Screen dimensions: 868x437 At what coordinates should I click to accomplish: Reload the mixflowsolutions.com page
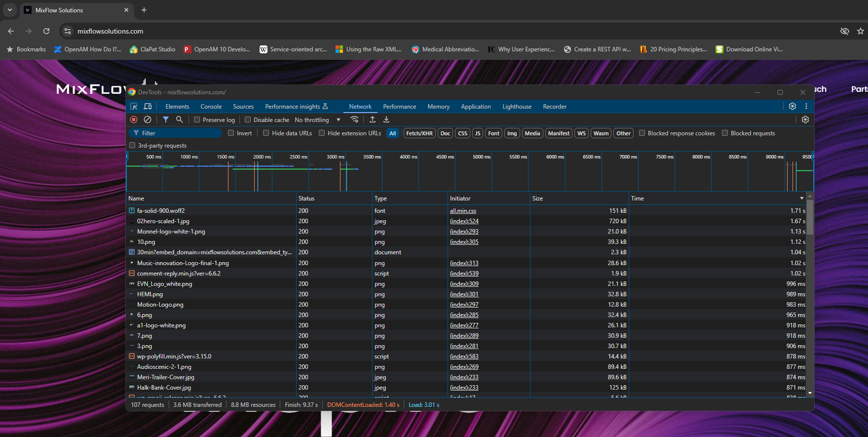tap(46, 31)
